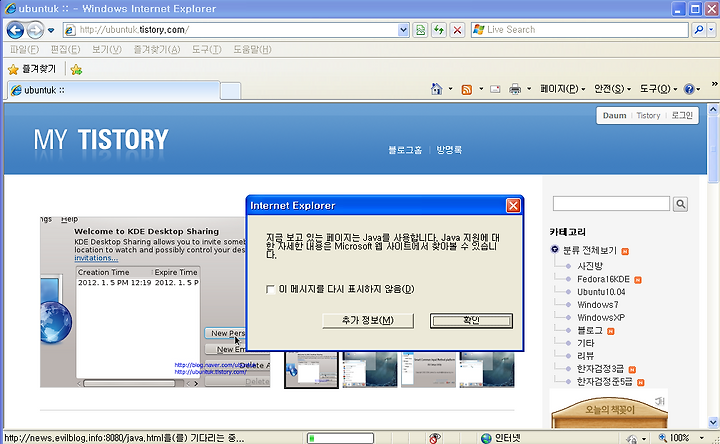Click the blog sidebar search magnifier button
Viewport: 720px width, 444px height.
point(681,203)
